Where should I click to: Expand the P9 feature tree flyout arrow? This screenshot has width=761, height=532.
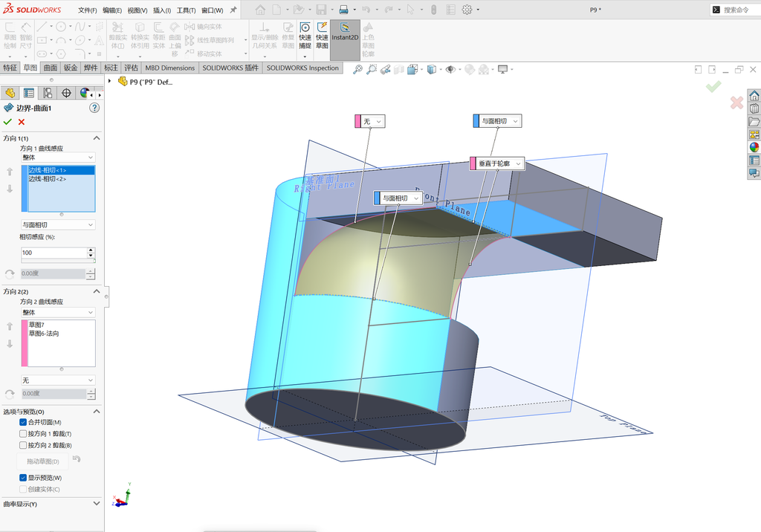pyautogui.click(x=110, y=82)
